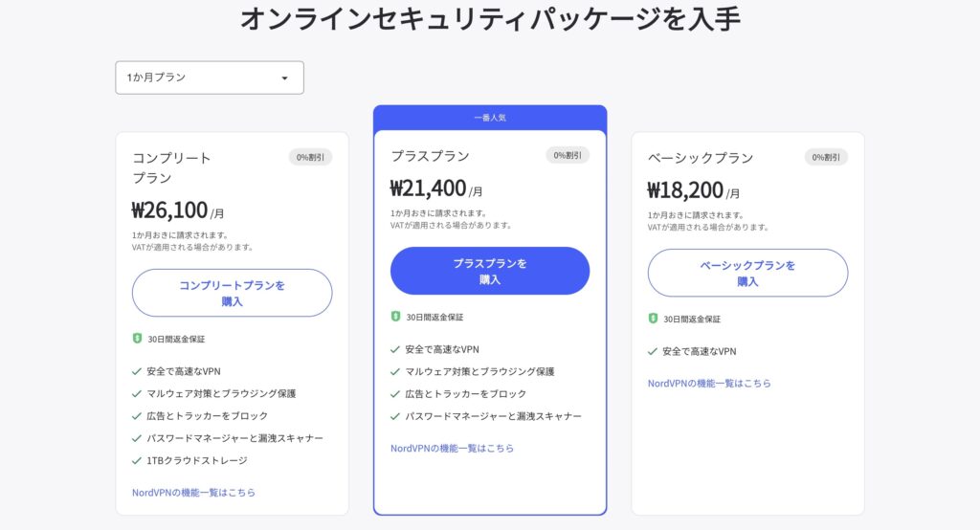Click checkmark beside 安全で高速なVPN in Basic plan
The height and width of the screenshot is (530, 980).
point(653,351)
